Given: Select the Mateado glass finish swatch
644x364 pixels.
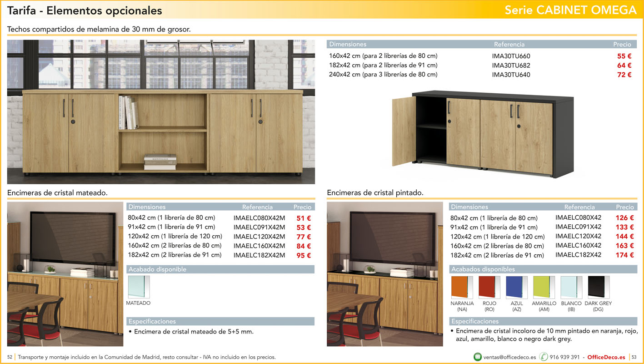Looking at the screenshot, I should coord(139,287).
